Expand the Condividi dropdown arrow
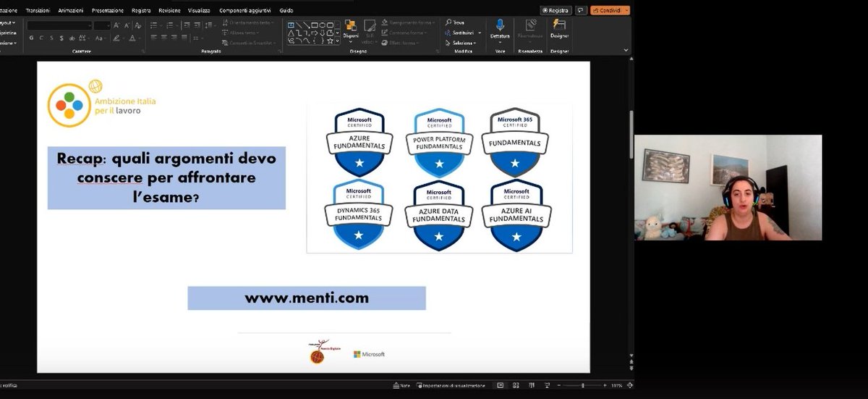 (626, 11)
